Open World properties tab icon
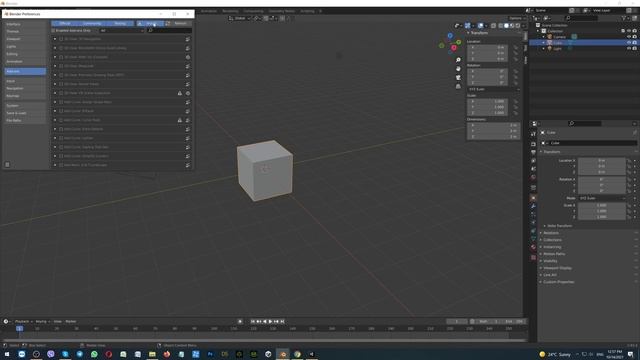The height and width of the screenshot is (360, 640). [x=533, y=178]
